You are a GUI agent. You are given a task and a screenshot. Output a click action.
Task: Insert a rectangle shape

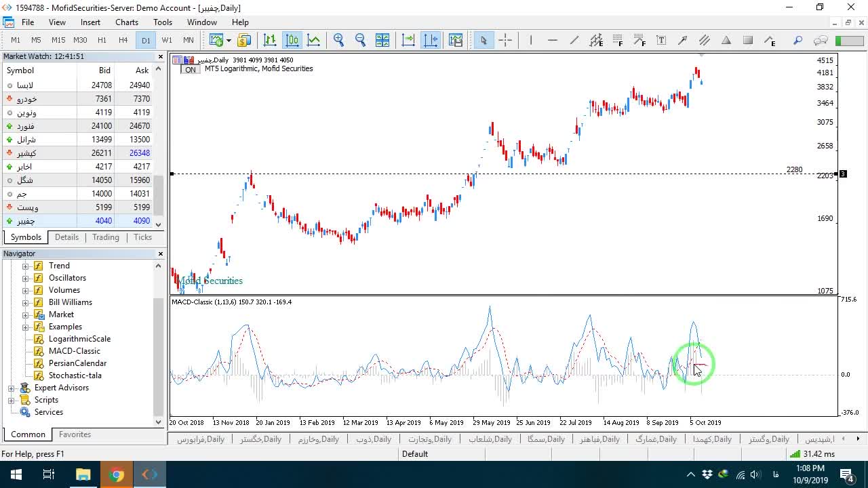(748, 40)
